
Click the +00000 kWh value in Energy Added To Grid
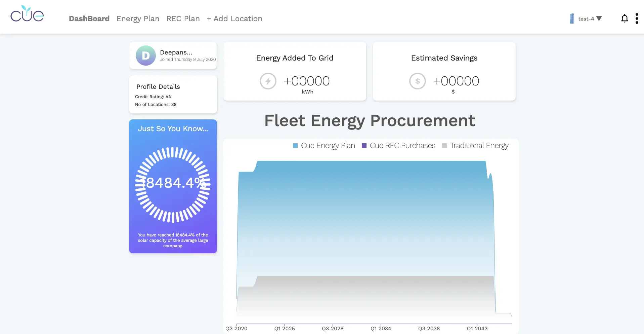point(307,81)
